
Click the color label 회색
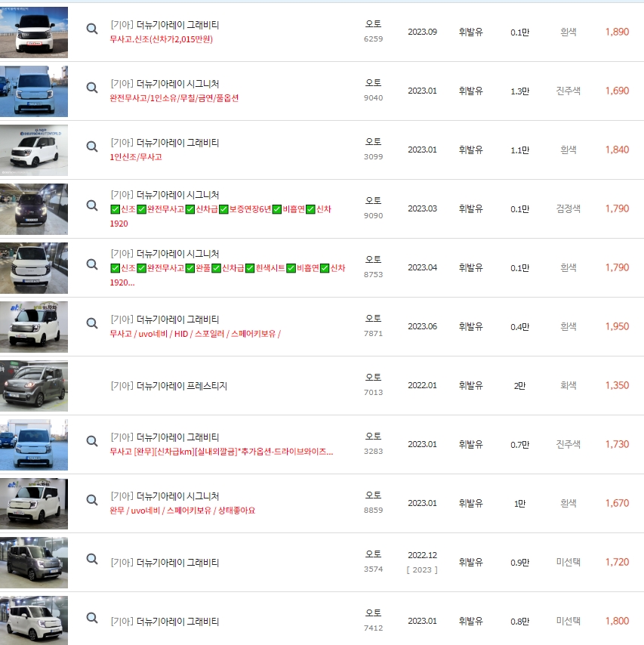569,385
